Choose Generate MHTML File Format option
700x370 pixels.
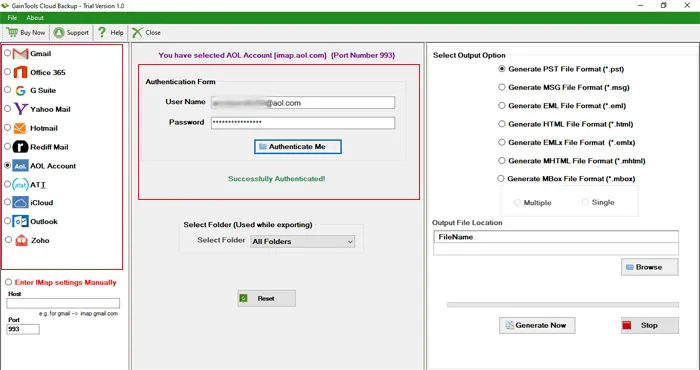click(502, 161)
